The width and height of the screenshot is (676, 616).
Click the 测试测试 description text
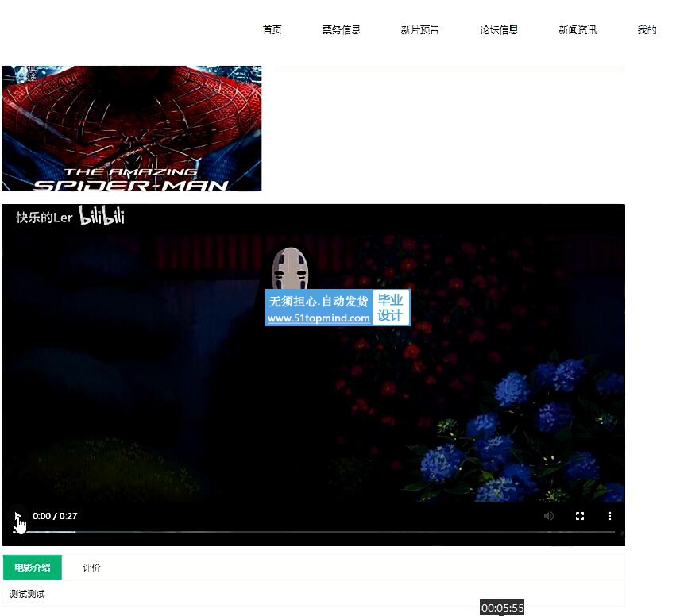tap(27, 594)
